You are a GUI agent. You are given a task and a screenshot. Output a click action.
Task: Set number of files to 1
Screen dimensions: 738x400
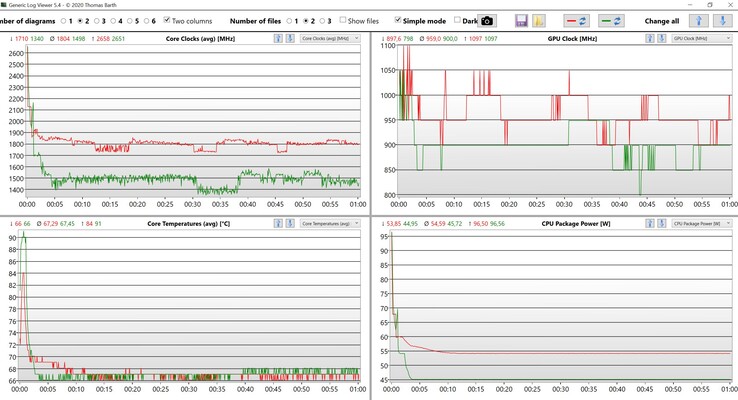(289, 21)
